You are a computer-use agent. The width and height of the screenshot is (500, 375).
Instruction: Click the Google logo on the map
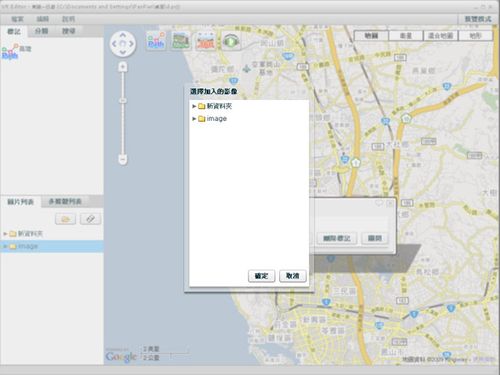click(121, 357)
